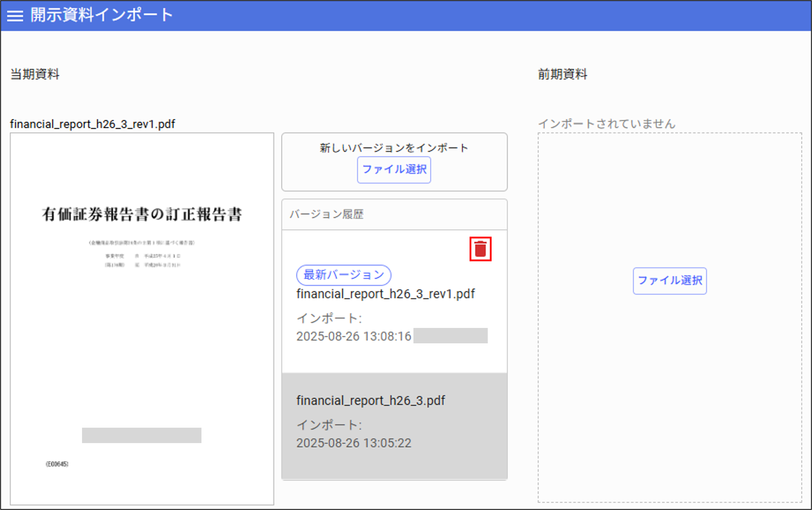Select the 最新バージョン badge
Image resolution: width=812 pixels, height=510 pixels.
(343, 275)
